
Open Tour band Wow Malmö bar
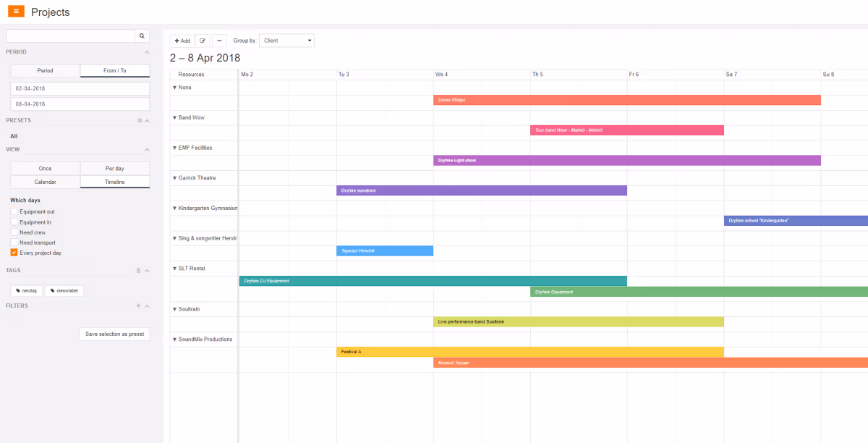[x=627, y=130]
